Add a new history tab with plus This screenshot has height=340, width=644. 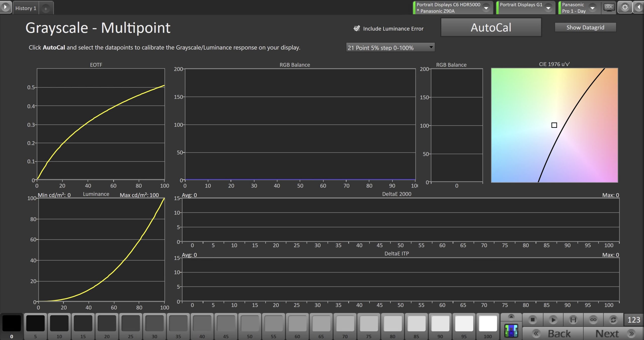coord(46,9)
